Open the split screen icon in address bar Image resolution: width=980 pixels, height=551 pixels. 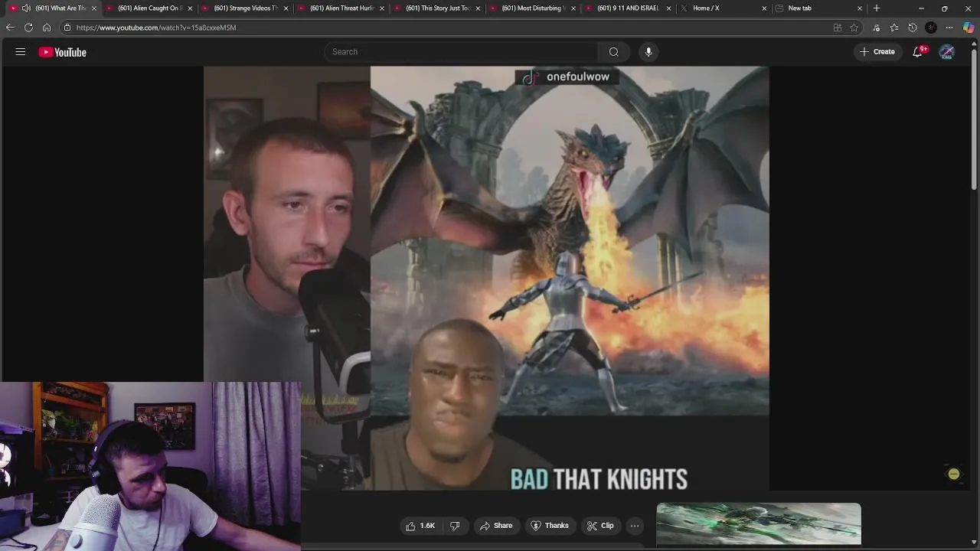(838, 28)
